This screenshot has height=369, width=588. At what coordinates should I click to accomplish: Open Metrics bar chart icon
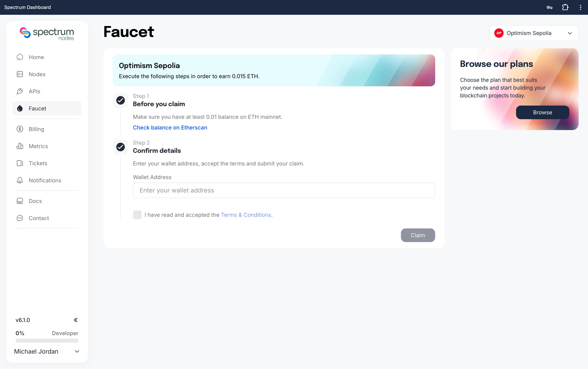tap(20, 146)
